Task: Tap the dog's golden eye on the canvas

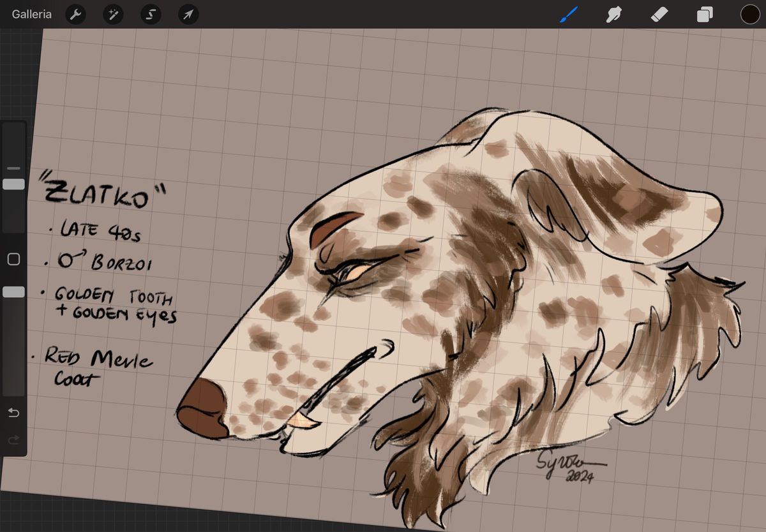Action: (x=357, y=274)
